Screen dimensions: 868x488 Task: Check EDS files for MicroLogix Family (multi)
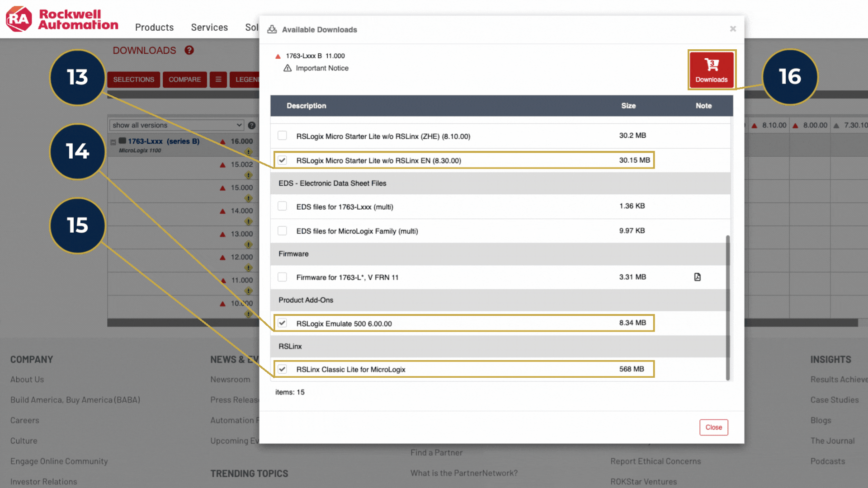(x=282, y=230)
